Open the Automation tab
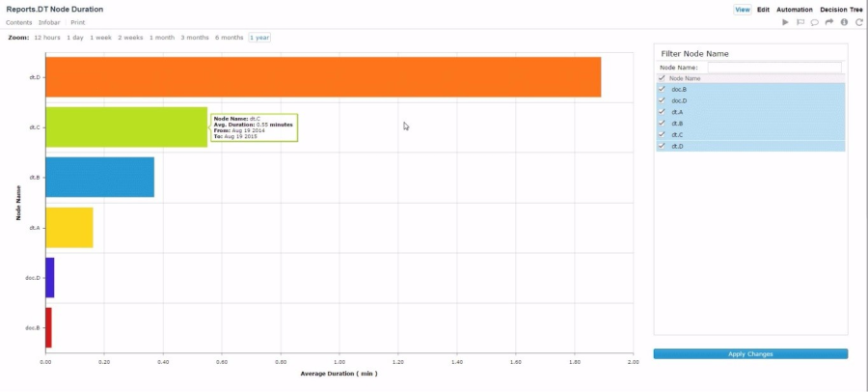 point(795,10)
